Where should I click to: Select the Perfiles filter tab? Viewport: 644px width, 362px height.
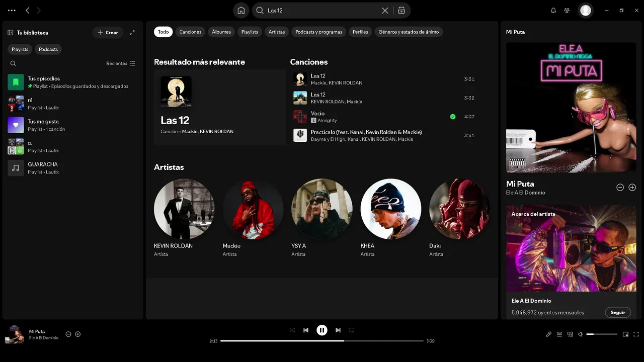[x=360, y=32]
